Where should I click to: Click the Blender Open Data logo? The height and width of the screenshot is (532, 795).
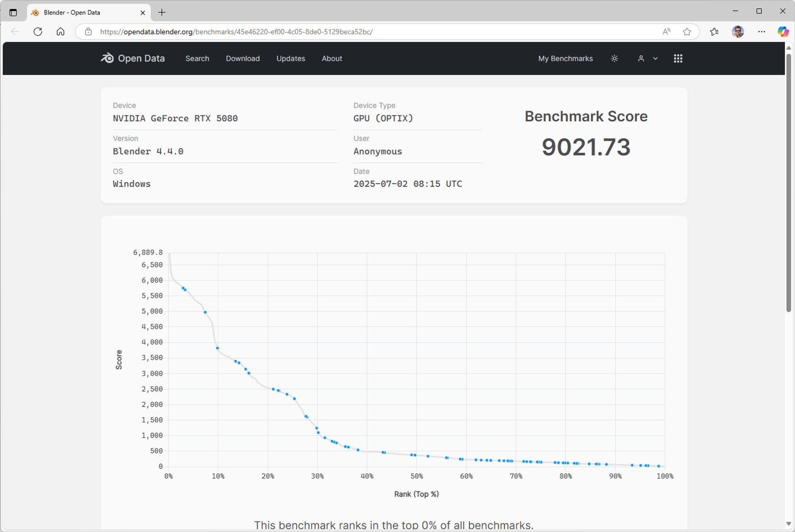click(x=132, y=58)
